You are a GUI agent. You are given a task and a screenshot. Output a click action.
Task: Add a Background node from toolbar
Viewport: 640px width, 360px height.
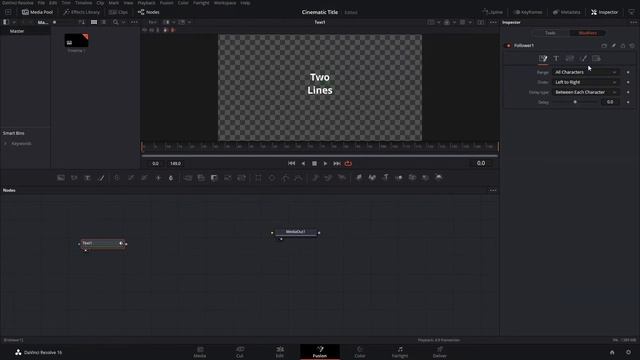[x=61, y=178]
